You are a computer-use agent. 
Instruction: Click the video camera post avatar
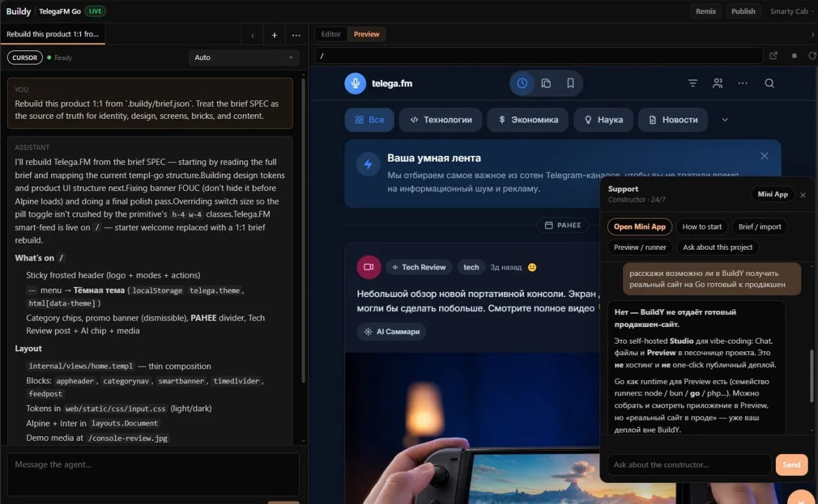tap(369, 267)
